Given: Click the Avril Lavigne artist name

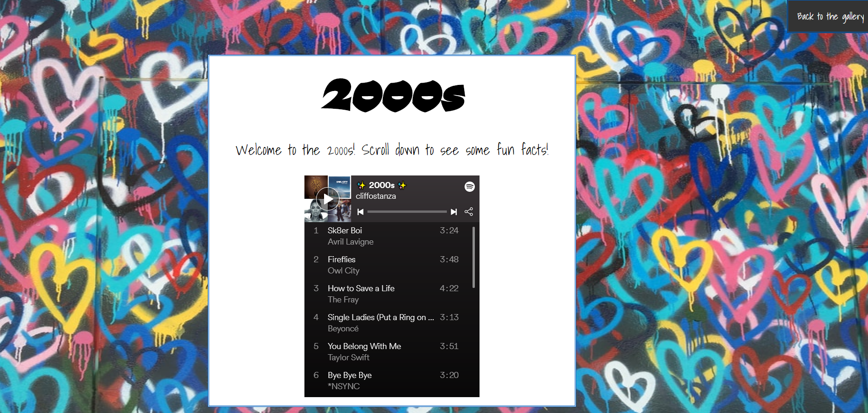Looking at the screenshot, I should pos(351,242).
